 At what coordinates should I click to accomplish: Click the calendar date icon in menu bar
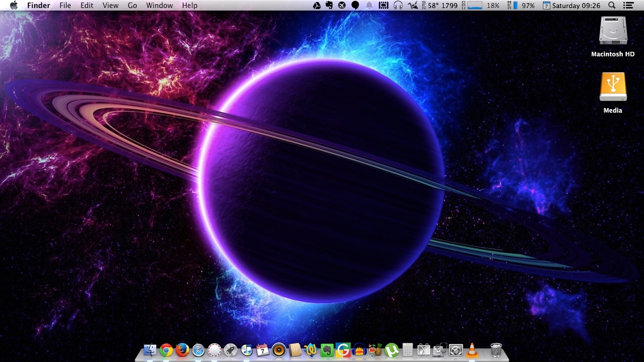546,6
